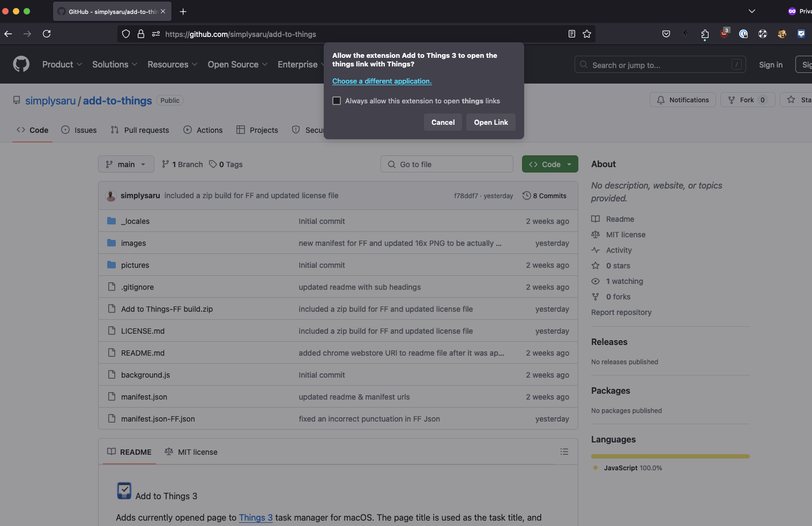Click the yellow JavaScript language dot

[595, 468]
